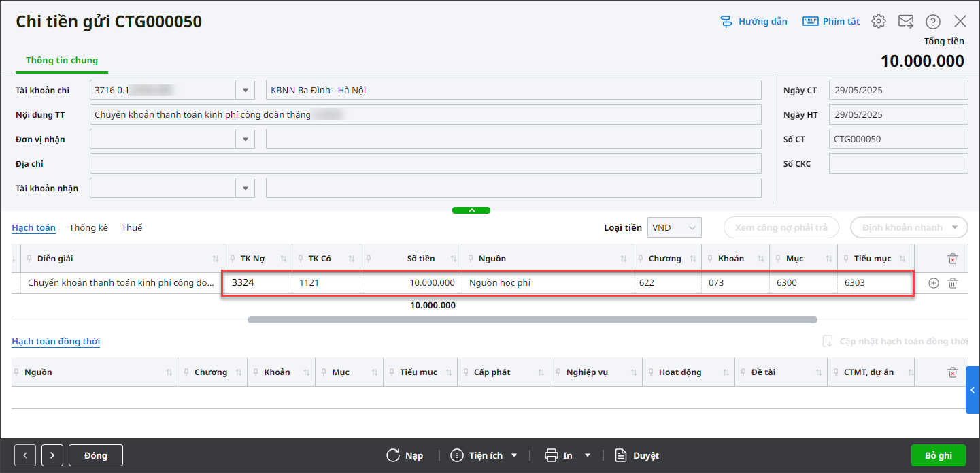The image size is (980, 473).
Task: Open the settings gear icon
Action: coord(879,22)
